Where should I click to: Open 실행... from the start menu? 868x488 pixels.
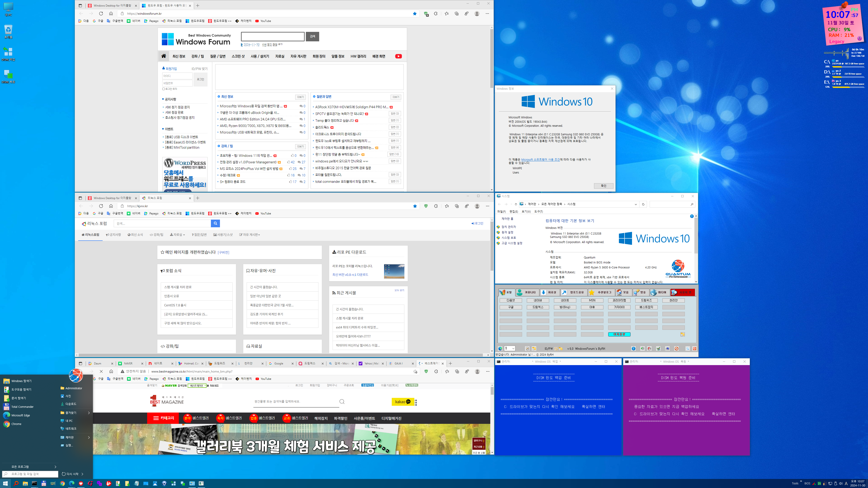pos(69,445)
